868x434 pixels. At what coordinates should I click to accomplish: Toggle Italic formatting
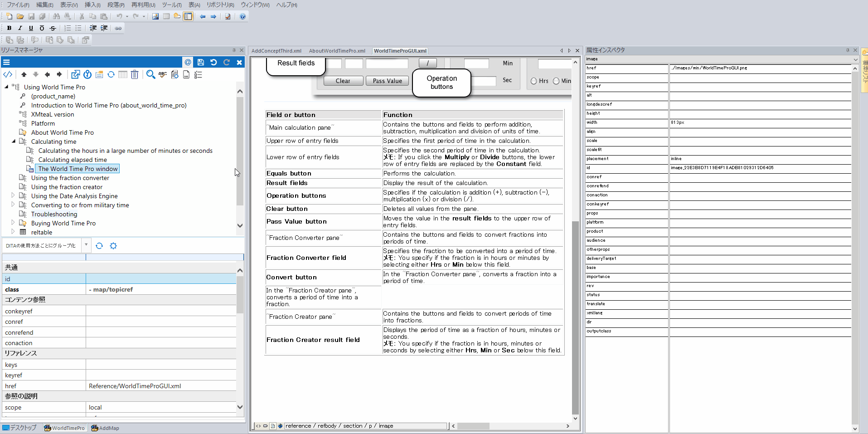20,28
